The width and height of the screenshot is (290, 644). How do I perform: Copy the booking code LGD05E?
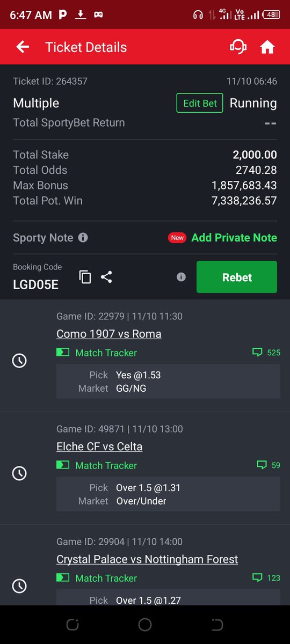pyautogui.click(x=85, y=277)
